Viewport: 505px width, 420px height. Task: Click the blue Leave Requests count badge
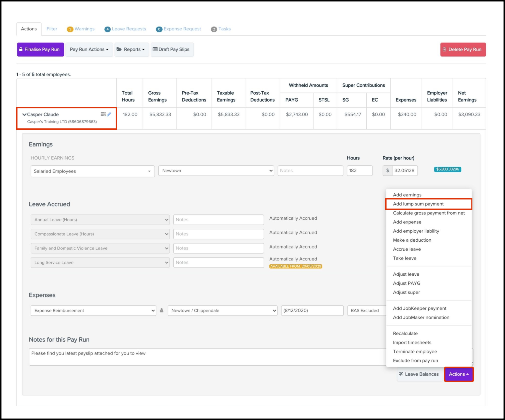(107, 29)
